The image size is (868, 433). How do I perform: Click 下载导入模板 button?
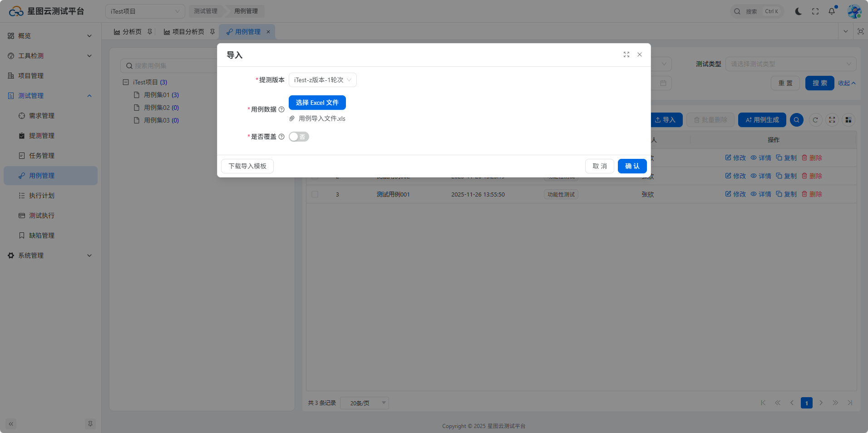click(x=247, y=166)
